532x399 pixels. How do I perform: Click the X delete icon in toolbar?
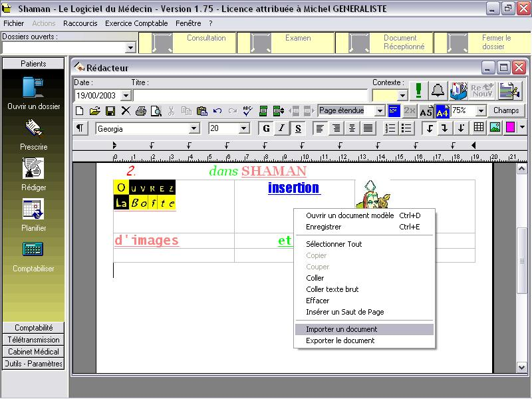coord(126,111)
